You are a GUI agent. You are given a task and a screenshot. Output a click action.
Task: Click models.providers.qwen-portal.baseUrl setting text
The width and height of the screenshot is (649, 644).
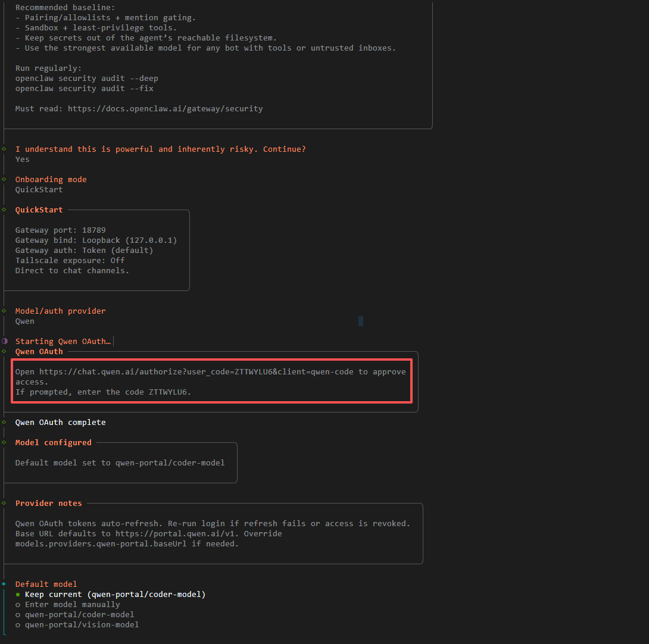(x=101, y=544)
